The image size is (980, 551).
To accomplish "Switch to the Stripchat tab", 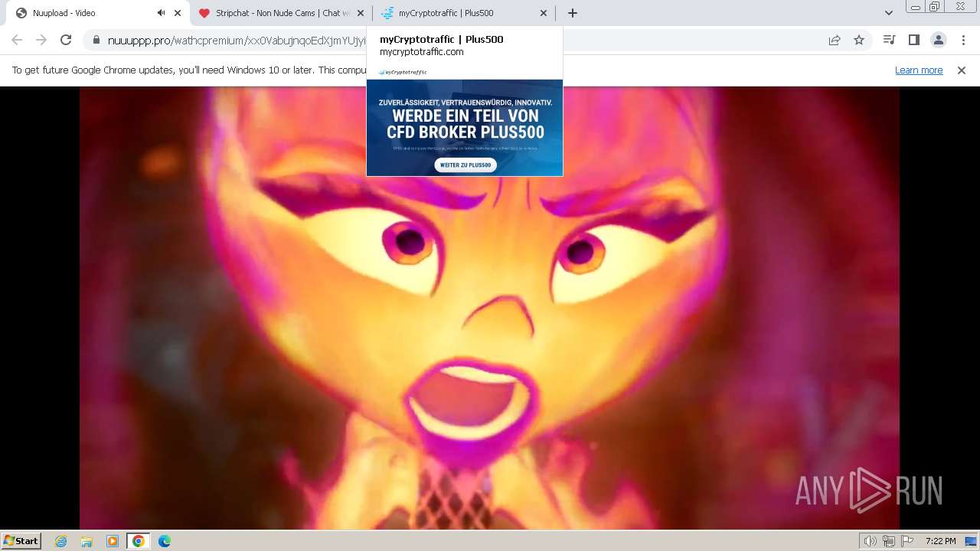I will (280, 13).
